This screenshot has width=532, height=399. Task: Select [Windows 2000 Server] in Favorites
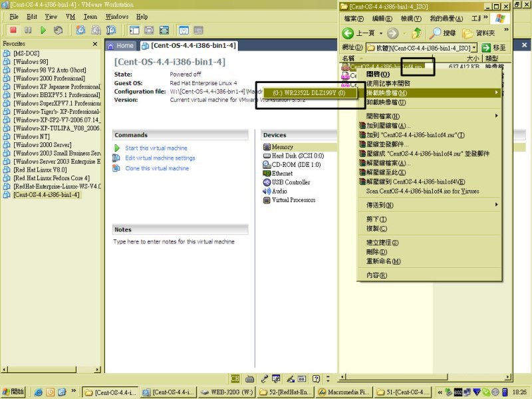tap(43, 145)
